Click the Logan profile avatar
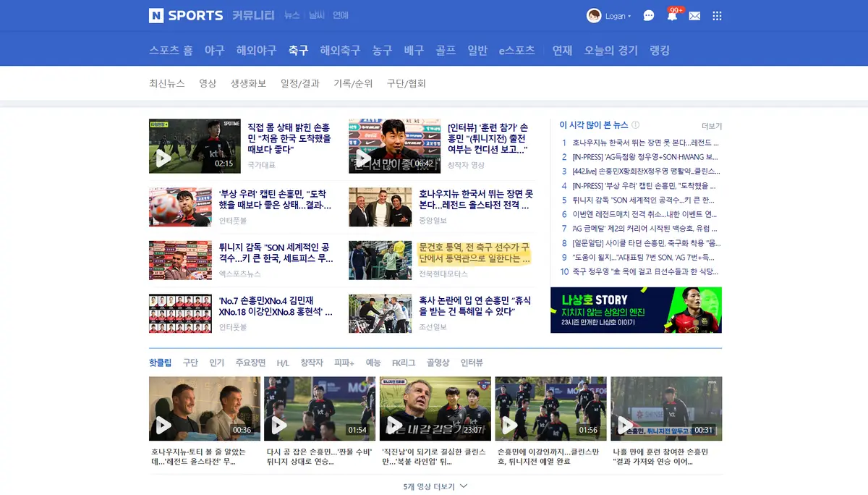 pos(595,15)
